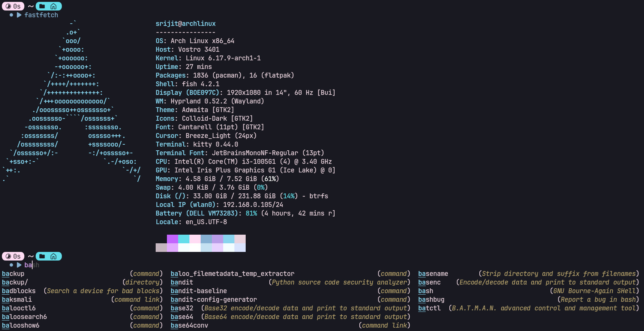Click the 'Shell: fish 4.2.1' line
The width and height of the screenshot is (644, 331).
pos(188,84)
